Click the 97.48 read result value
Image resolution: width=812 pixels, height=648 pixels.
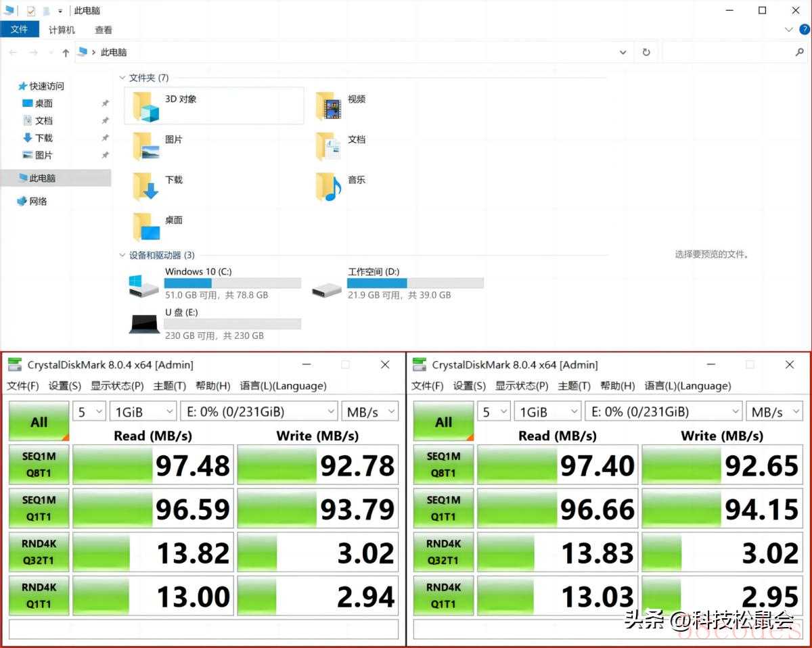pos(193,465)
